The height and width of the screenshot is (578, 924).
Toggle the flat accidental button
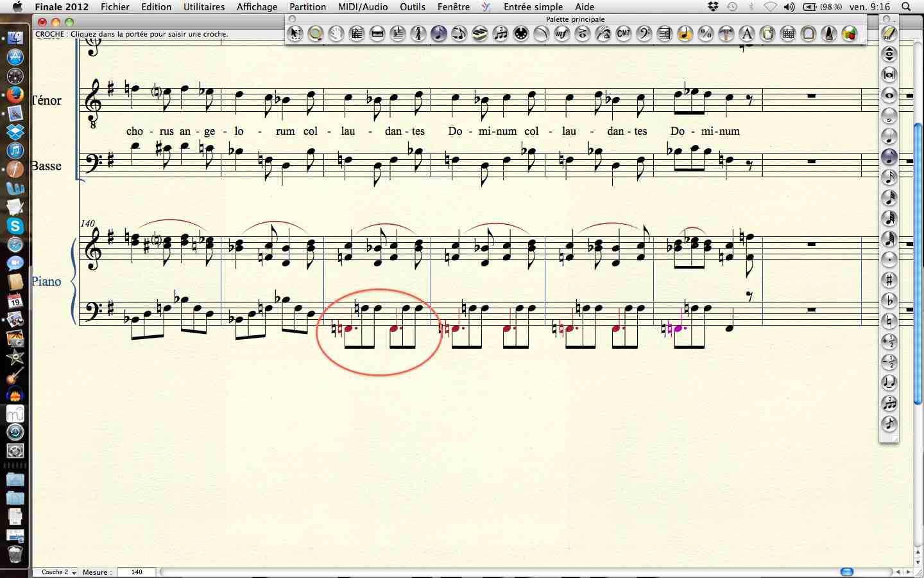click(889, 301)
